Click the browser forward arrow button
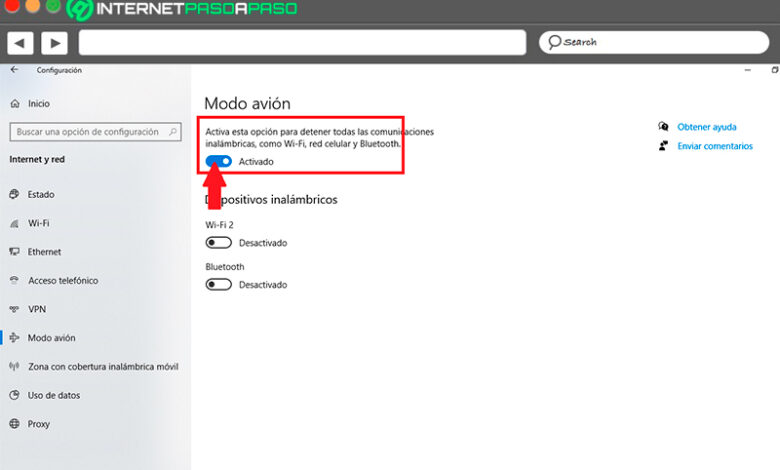Screen dimensions: 780x470 pyautogui.click(x=55, y=43)
